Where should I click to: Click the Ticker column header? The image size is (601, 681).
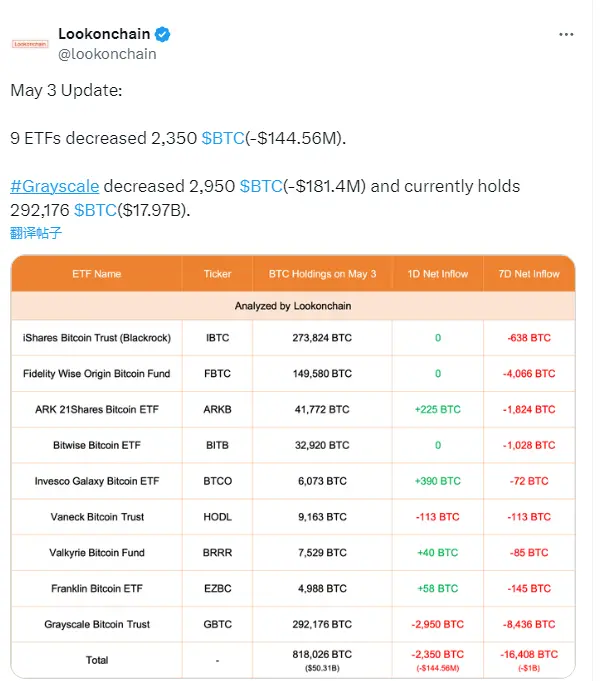(x=217, y=273)
